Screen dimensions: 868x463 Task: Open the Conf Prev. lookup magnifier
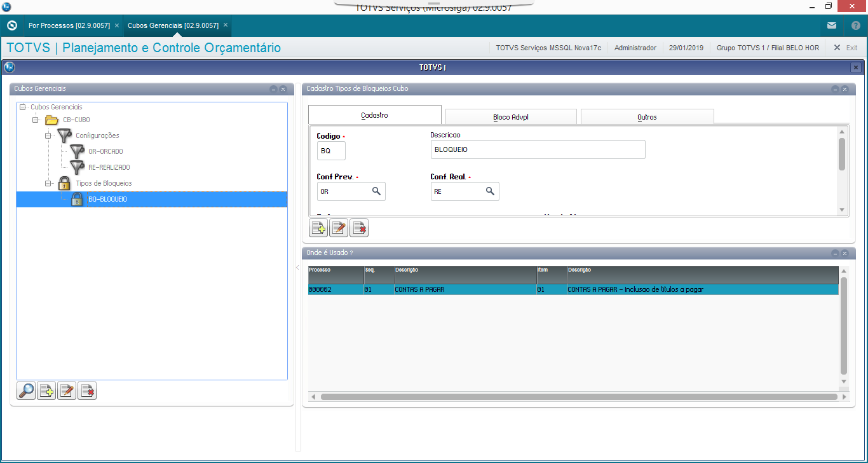tap(376, 191)
